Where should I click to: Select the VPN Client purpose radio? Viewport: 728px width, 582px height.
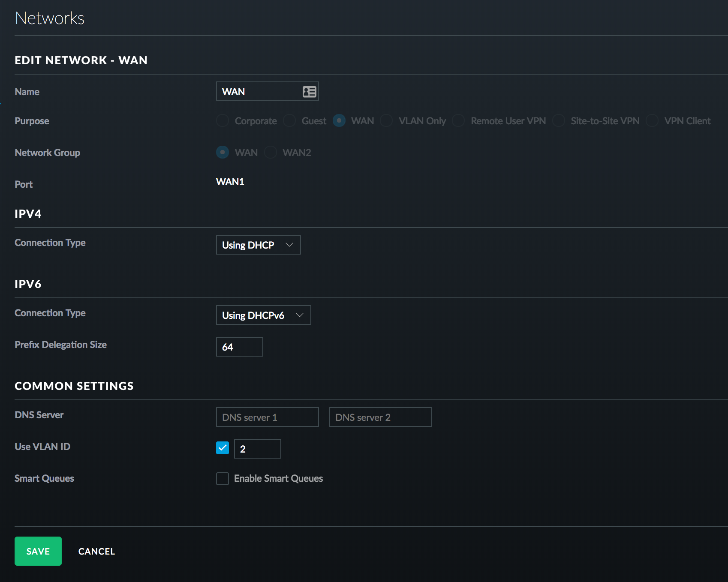click(652, 121)
